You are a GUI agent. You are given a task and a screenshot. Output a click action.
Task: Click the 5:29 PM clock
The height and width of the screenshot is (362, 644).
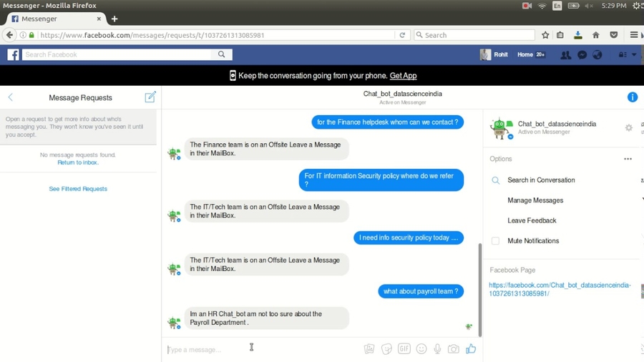614,6
